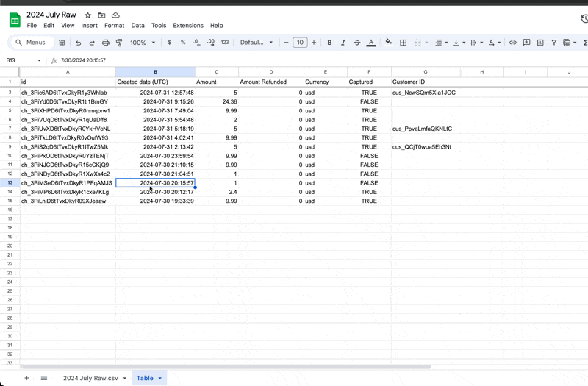Open the Format menu
The image size is (588, 386).
[115, 26]
